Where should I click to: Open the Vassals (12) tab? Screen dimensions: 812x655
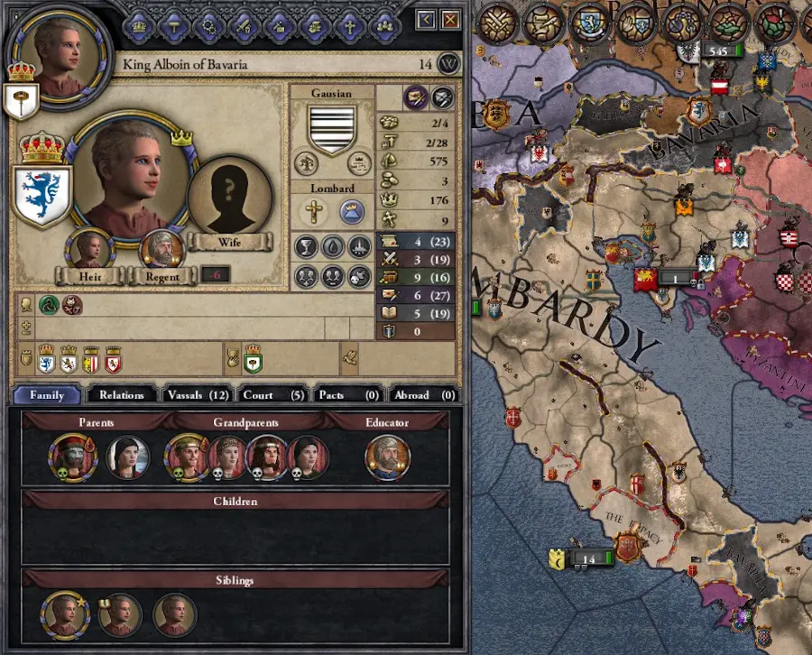click(x=198, y=395)
